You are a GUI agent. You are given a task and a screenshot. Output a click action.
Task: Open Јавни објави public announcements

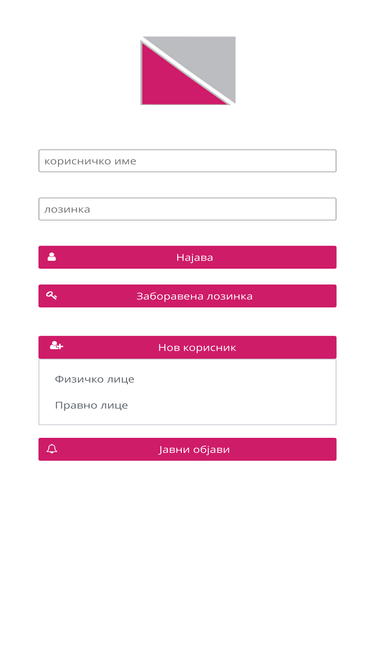[188, 449]
